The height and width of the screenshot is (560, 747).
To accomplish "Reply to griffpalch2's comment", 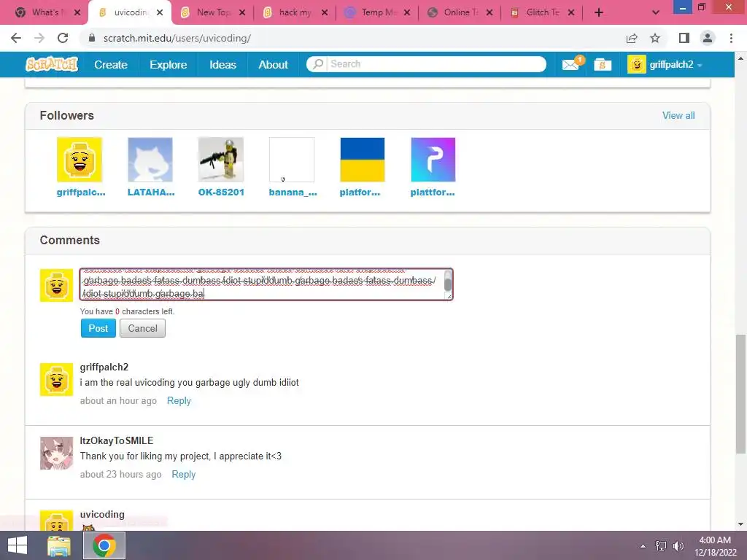I will tap(179, 400).
